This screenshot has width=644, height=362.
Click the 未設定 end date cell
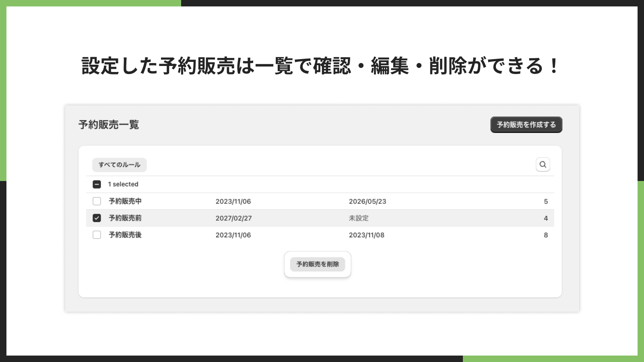[x=359, y=218]
